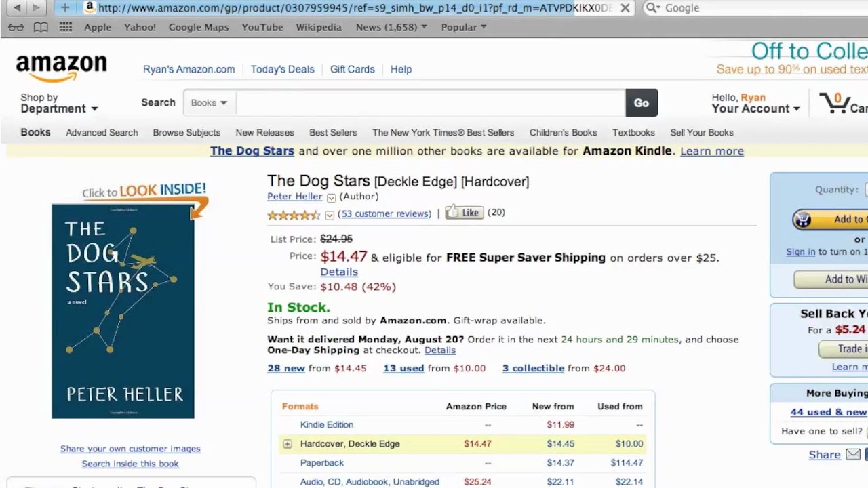Screen dimensions: 868x488
Task: Stop loading with the address bar X
Action: pos(625,8)
